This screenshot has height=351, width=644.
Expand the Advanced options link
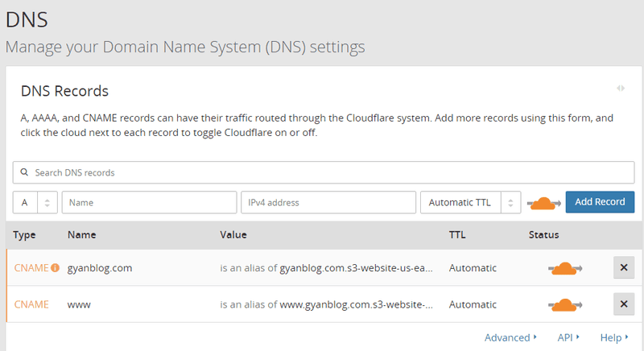point(510,337)
